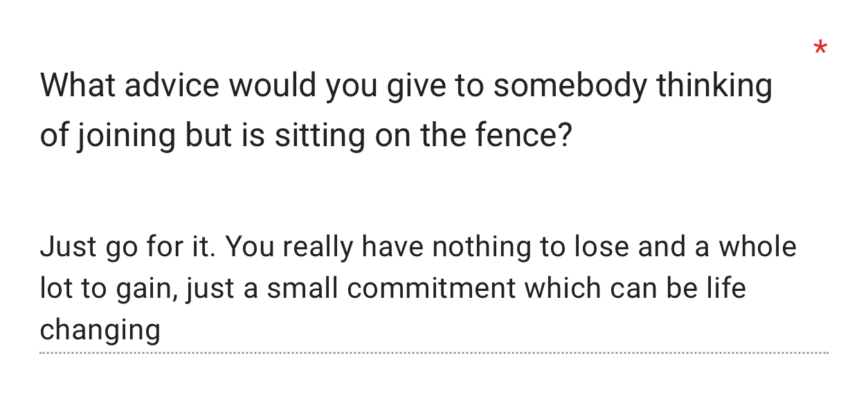This screenshot has width=868, height=419.
Task: Click the word "life" in the answer
Action: pyautogui.click(x=727, y=289)
